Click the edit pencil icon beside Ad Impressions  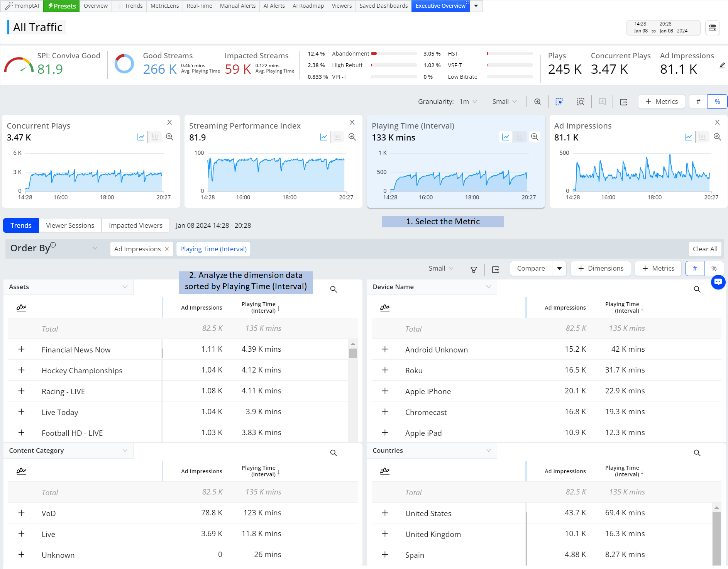point(722,66)
